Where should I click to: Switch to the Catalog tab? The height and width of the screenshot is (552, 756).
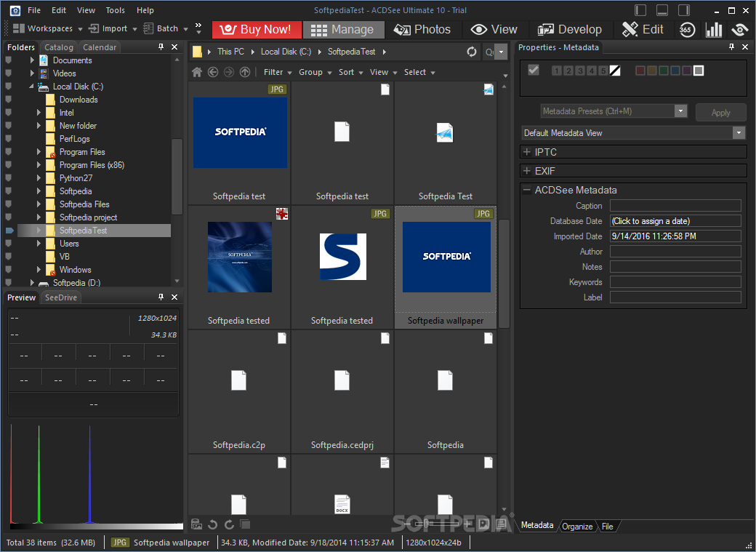pyautogui.click(x=59, y=47)
